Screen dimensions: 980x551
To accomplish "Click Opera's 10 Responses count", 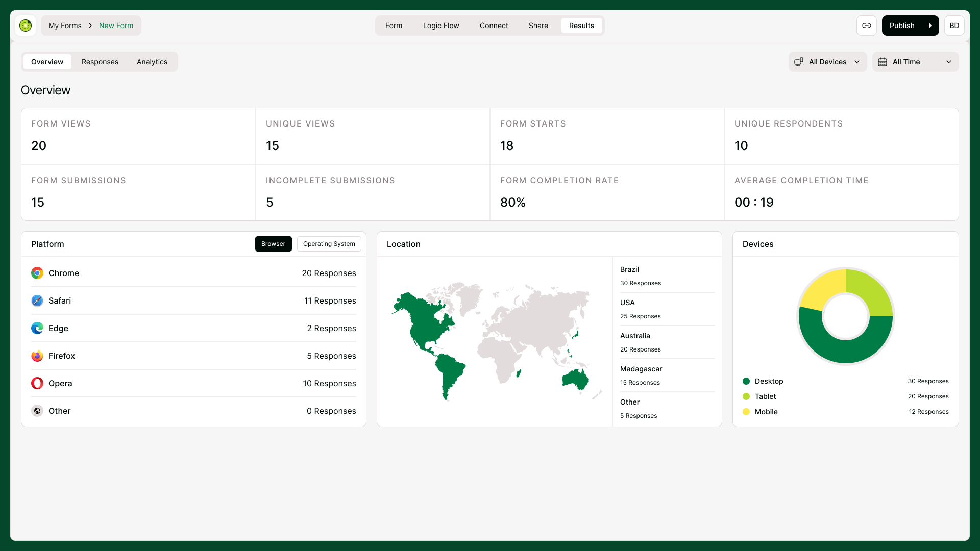I will [x=329, y=383].
